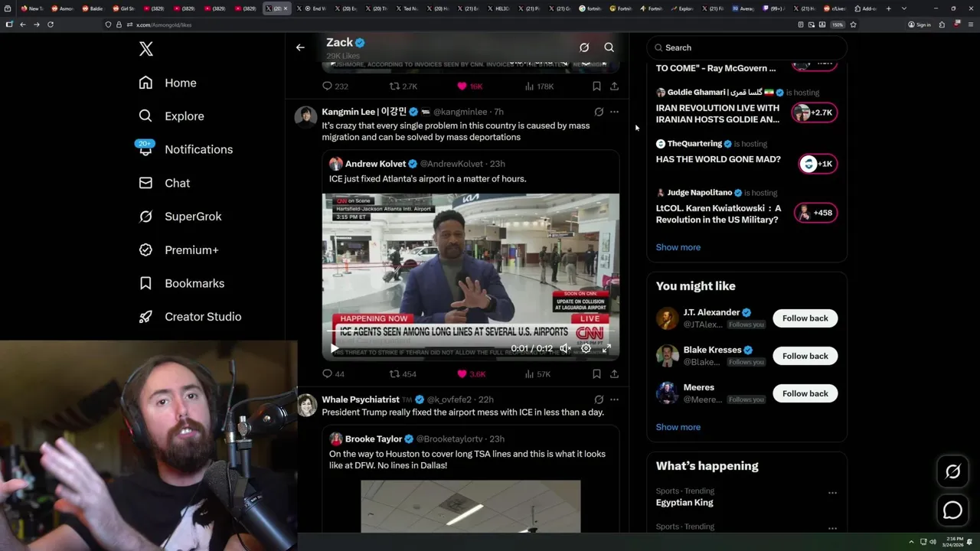Open the Egyptian King trending topic
The width and height of the screenshot is (980, 551).
[x=684, y=503]
